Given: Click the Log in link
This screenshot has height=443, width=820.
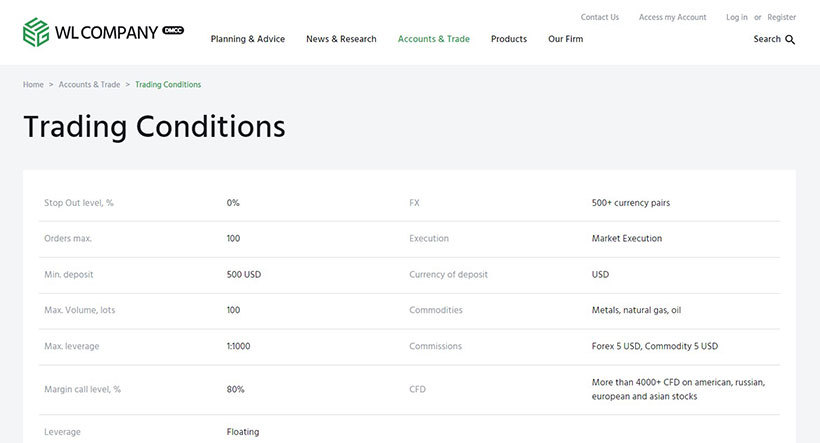Looking at the screenshot, I should pos(736,17).
